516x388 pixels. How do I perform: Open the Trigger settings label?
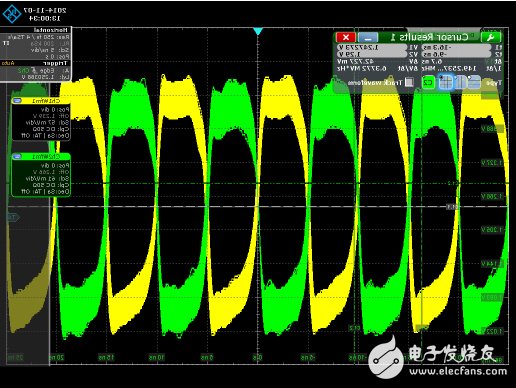55,63
